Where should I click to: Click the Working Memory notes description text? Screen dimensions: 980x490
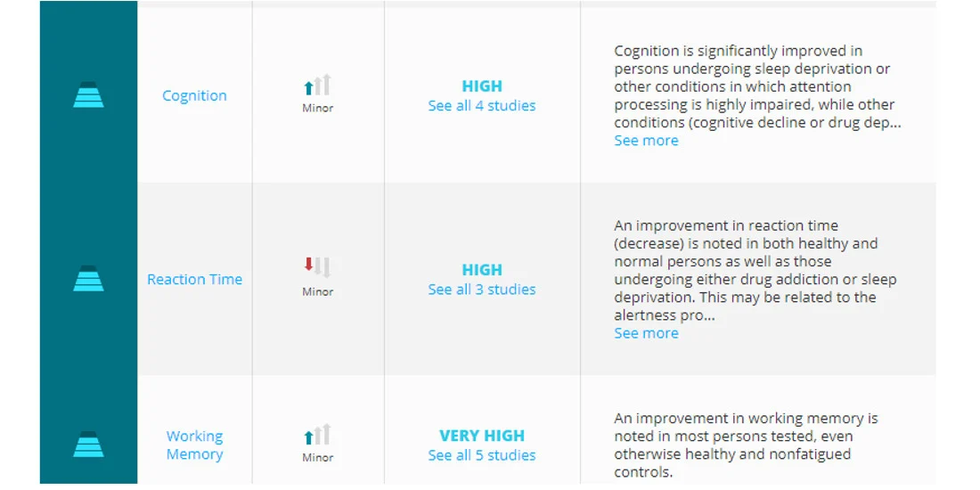746,445
